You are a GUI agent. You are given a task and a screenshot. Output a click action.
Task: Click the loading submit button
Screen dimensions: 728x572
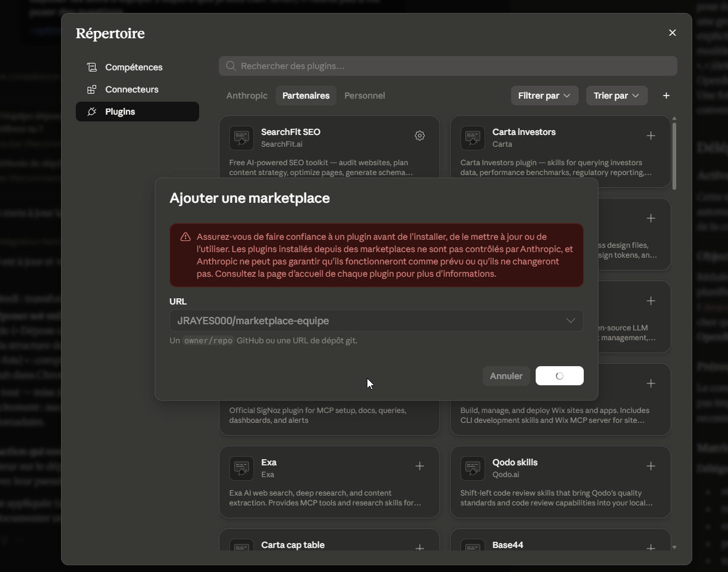pos(560,376)
